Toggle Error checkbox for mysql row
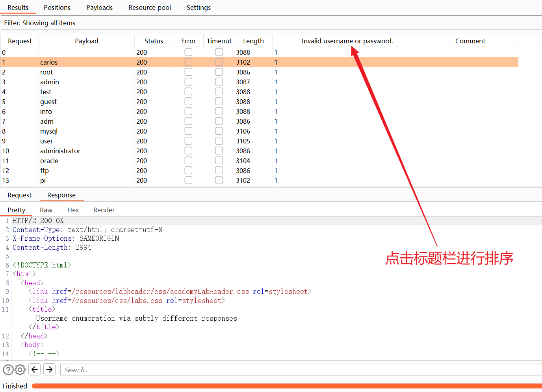 pos(188,131)
